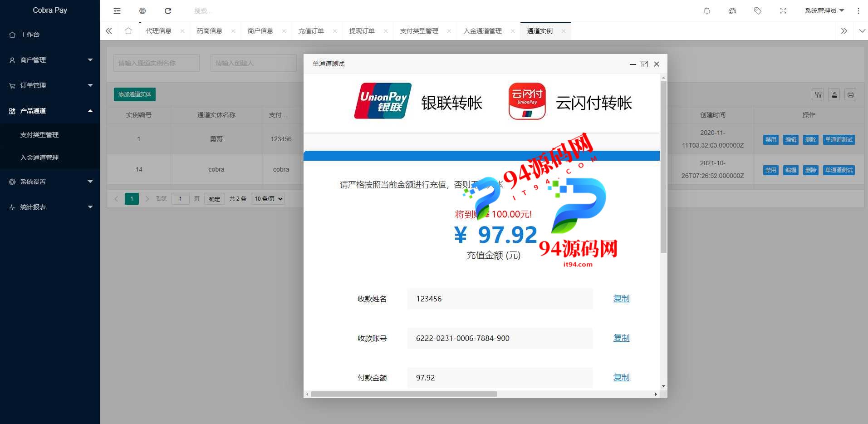Expand 系统设置 sidebar menu

pos(50,182)
